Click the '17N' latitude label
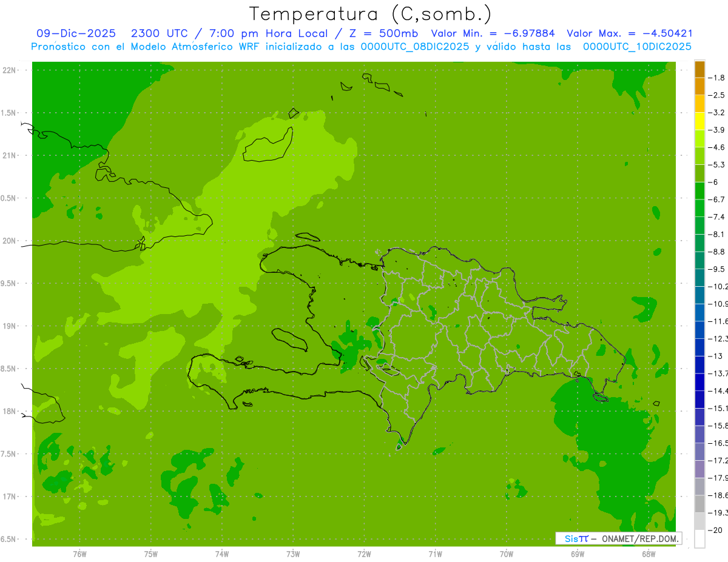This screenshot has height=562, width=728. [9, 497]
